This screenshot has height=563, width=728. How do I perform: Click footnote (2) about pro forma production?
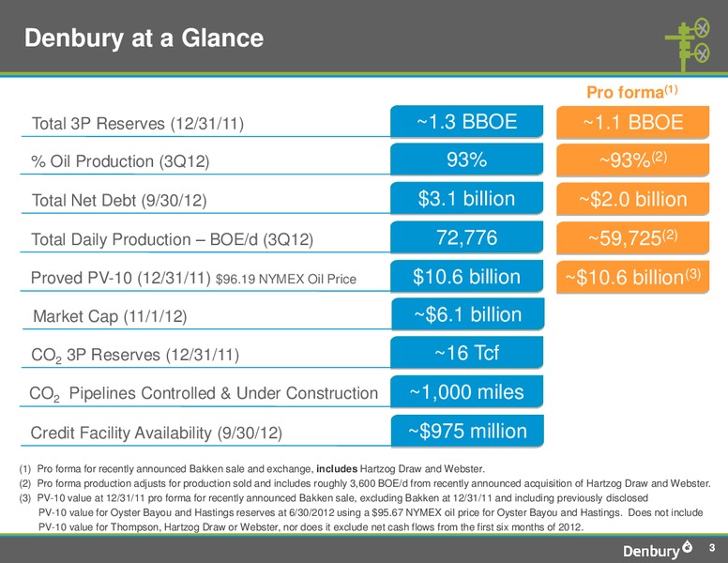[365, 483]
